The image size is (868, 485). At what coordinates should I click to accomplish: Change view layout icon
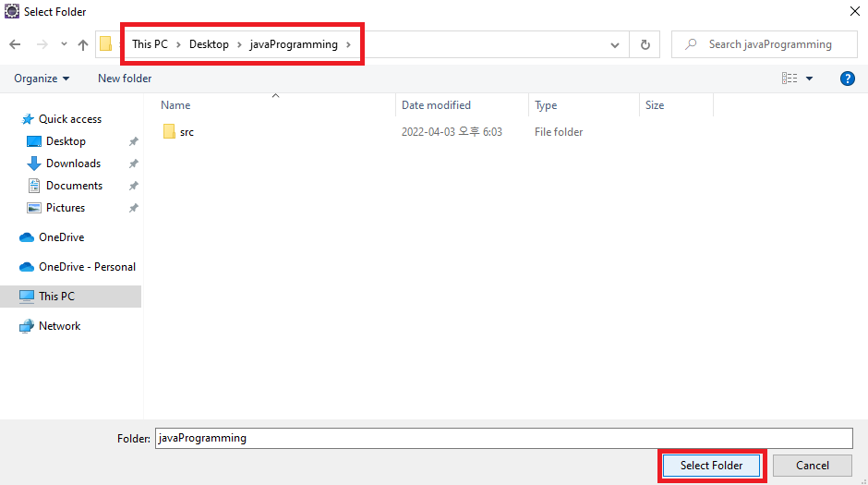(790, 79)
